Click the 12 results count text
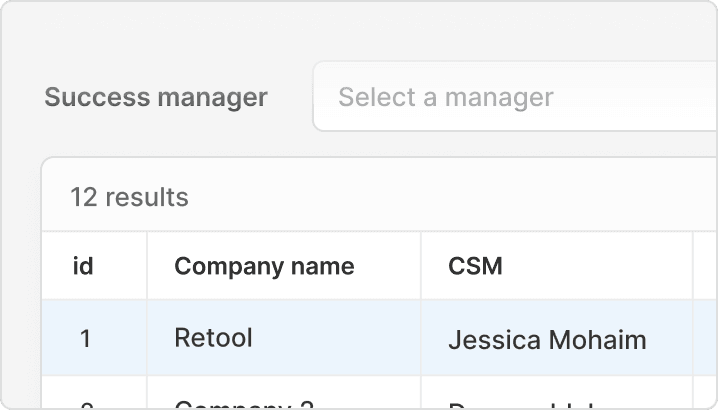Image resolution: width=718 pixels, height=410 pixels. (129, 197)
